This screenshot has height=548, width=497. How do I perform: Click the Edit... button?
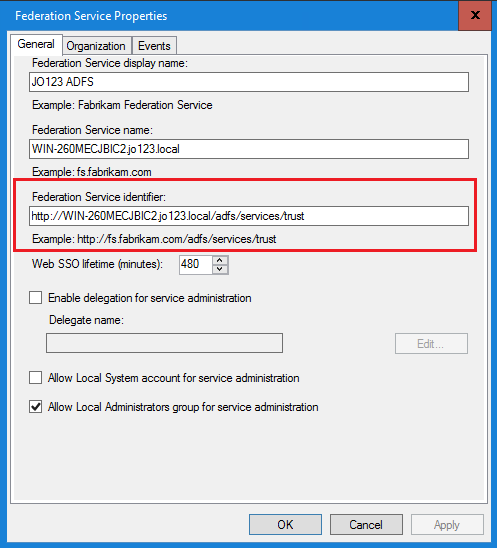point(431,344)
